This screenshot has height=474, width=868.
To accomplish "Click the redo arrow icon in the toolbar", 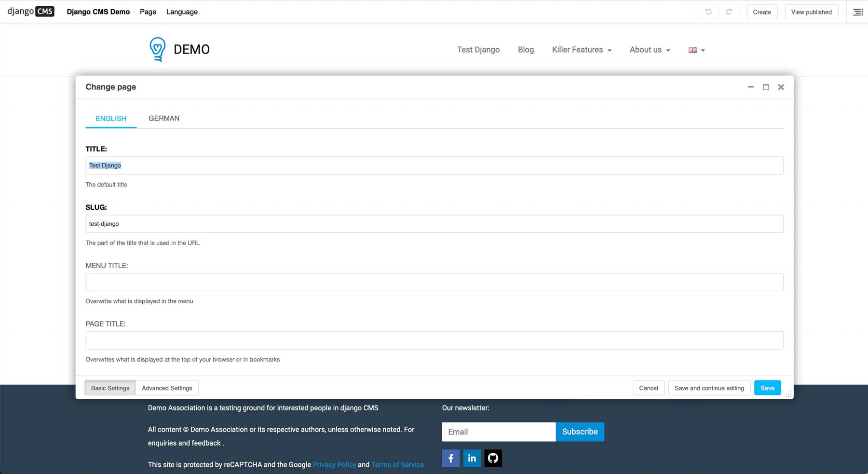I will click(x=729, y=12).
